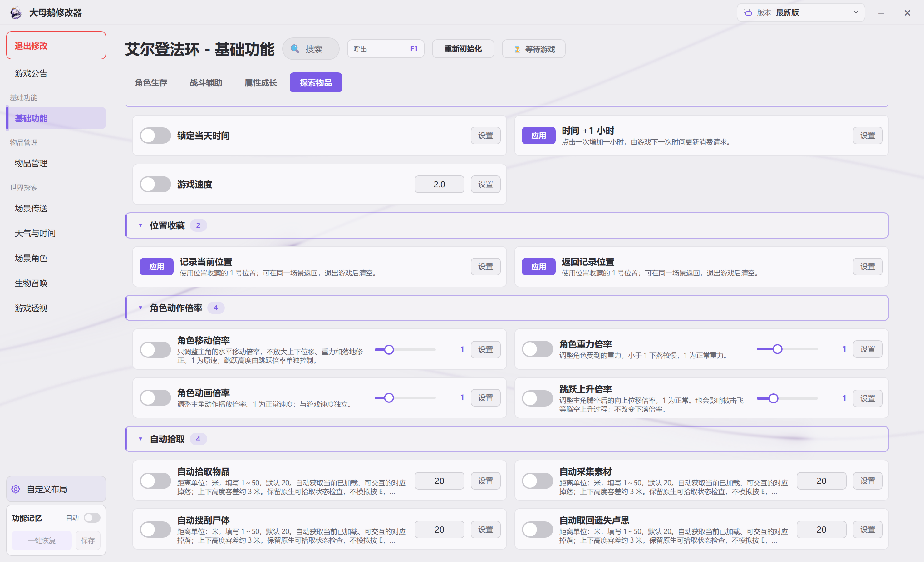Toggle 锁定当天时间 switch

(155, 136)
